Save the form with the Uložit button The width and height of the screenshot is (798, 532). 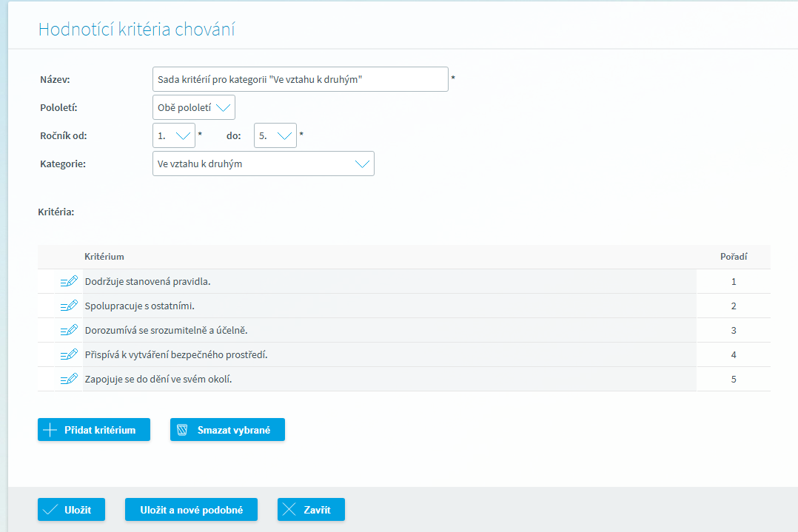(x=72, y=510)
